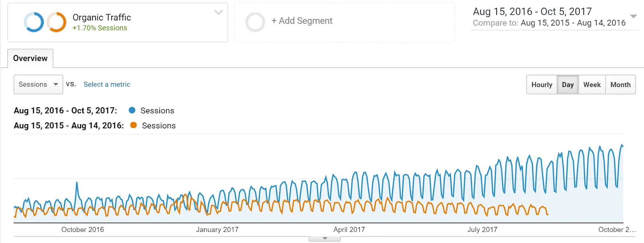Screen dimensions: 644x243
Task: Switch the graph to Week view
Action: point(592,85)
